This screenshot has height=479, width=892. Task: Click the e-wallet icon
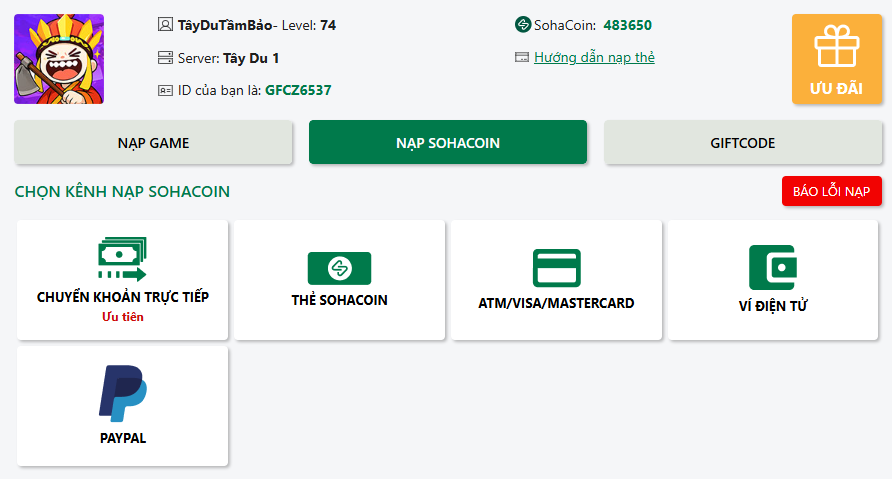point(772,268)
